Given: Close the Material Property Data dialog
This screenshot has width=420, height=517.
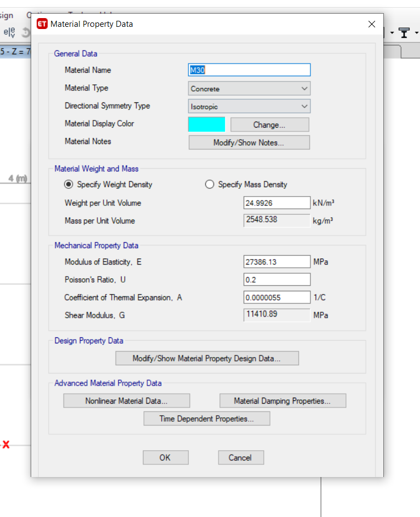Looking at the screenshot, I should tap(372, 24).
